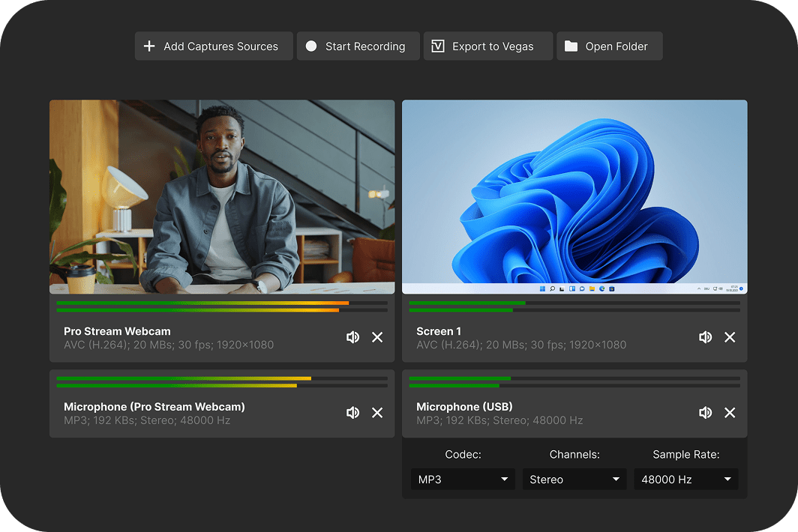The image size is (798, 532).
Task: Mute the Microphone (USB) audio
Action: pos(705,412)
